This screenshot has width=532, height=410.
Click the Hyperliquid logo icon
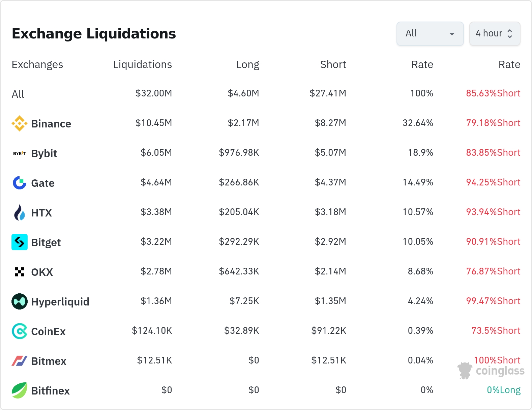point(20,301)
